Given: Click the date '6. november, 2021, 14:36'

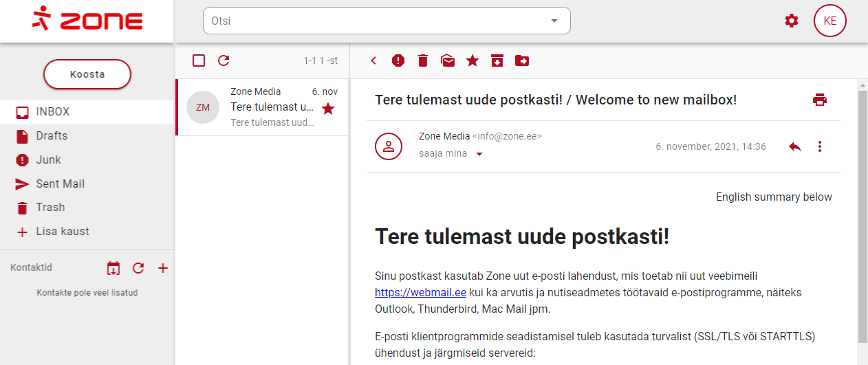Looking at the screenshot, I should (x=710, y=146).
